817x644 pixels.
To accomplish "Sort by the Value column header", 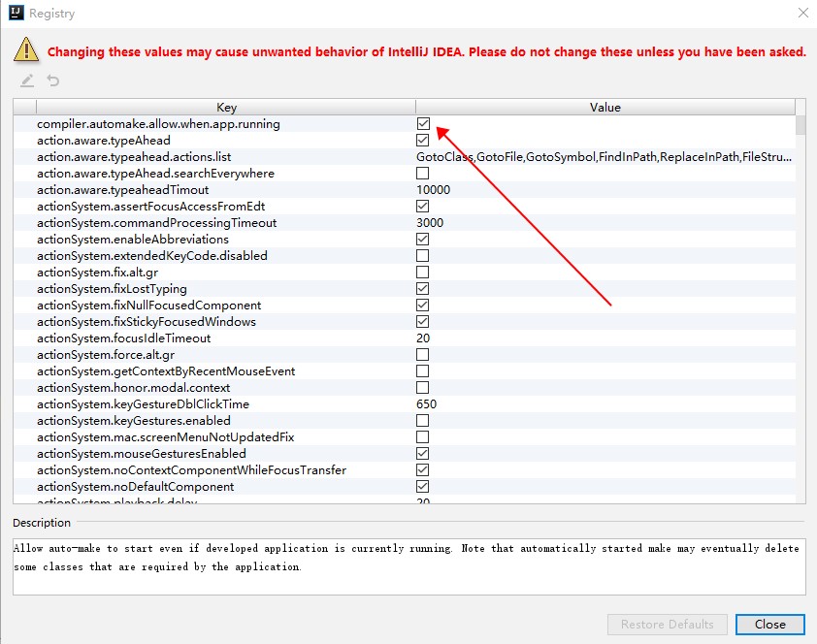I will coord(605,108).
